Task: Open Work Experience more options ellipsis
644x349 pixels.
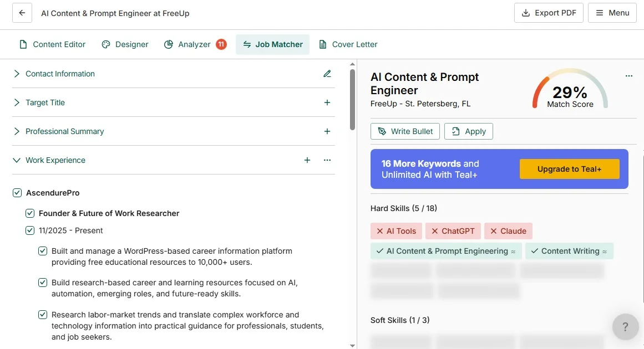Action: tap(327, 160)
